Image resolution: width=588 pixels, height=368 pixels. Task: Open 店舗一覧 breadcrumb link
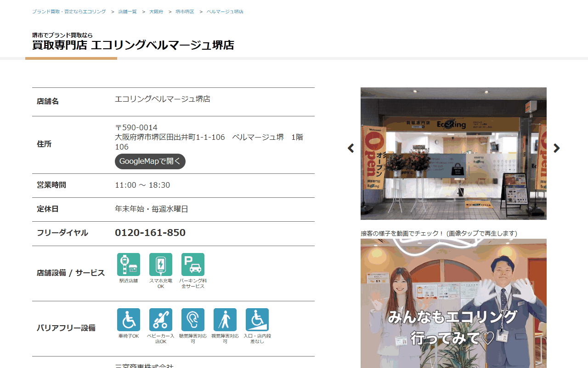[x=127, y=11]
